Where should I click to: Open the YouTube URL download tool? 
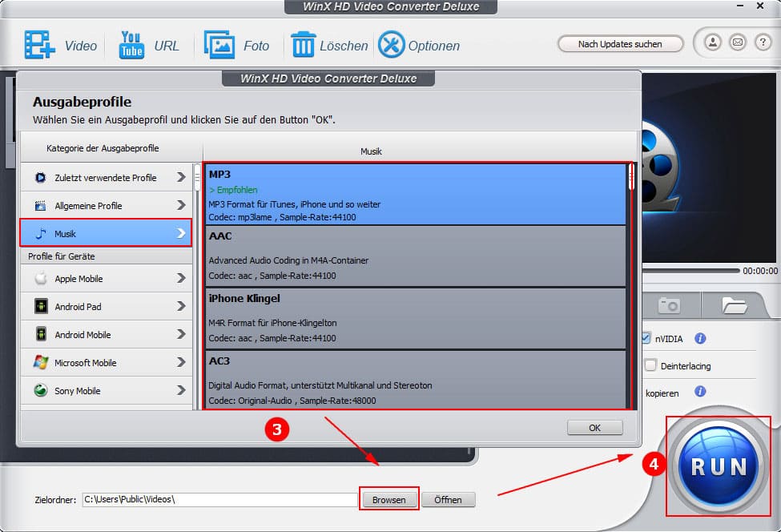(131, 45)
